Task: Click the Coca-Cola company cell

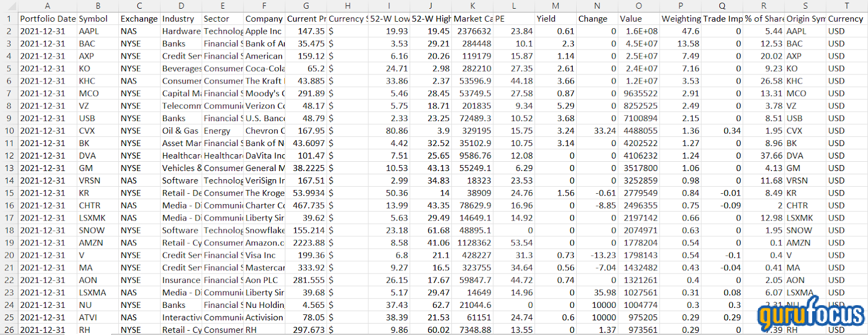Action: tap(264, 69)
